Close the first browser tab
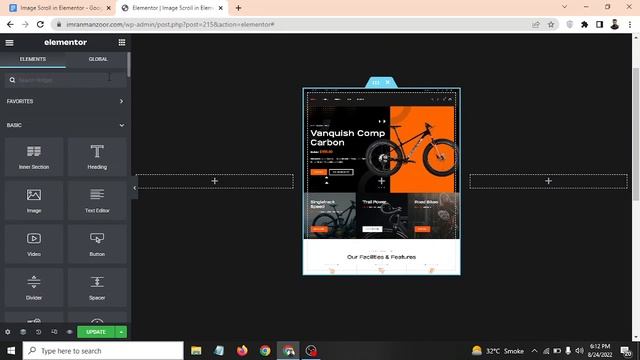Screen dimensions: 640x360 pos(109,8)
